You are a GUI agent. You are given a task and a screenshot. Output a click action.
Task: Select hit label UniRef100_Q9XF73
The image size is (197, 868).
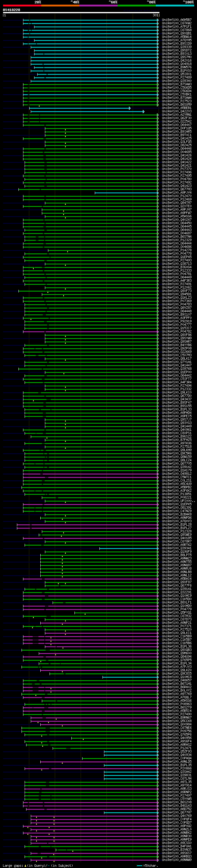pos(177,291)
